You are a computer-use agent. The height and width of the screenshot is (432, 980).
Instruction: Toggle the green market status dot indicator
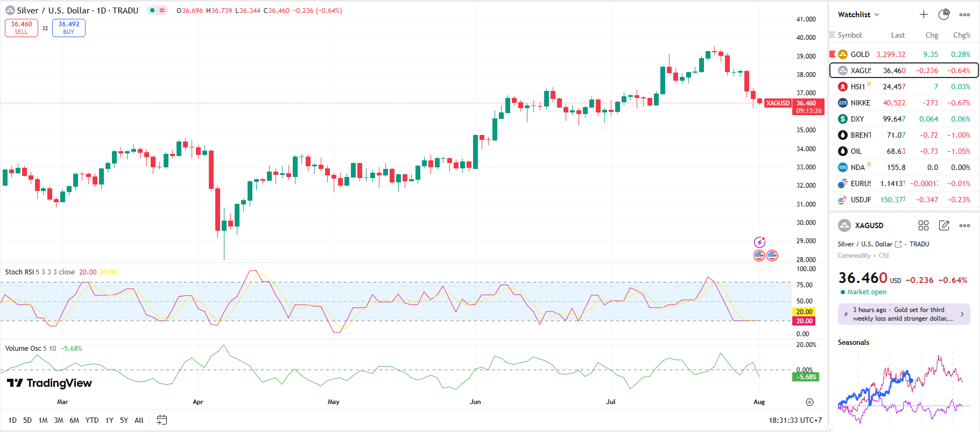pos(152,10)
